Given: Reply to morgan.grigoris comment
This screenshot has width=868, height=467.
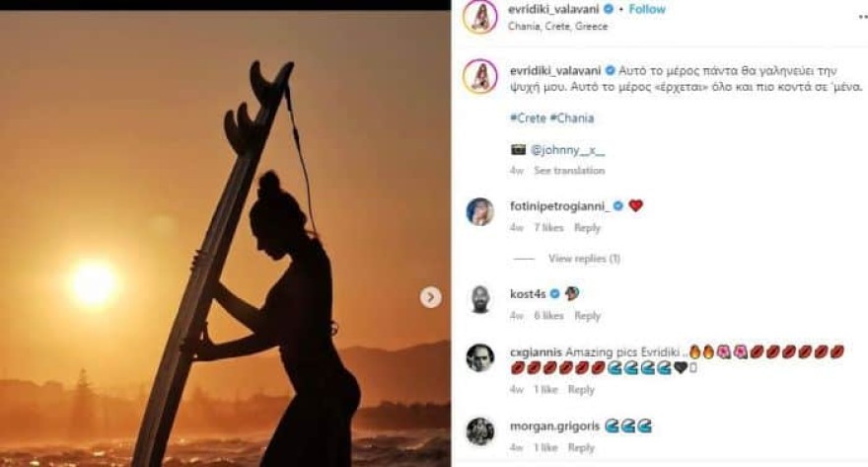Looking at the screenshot, I should point(581,448).
